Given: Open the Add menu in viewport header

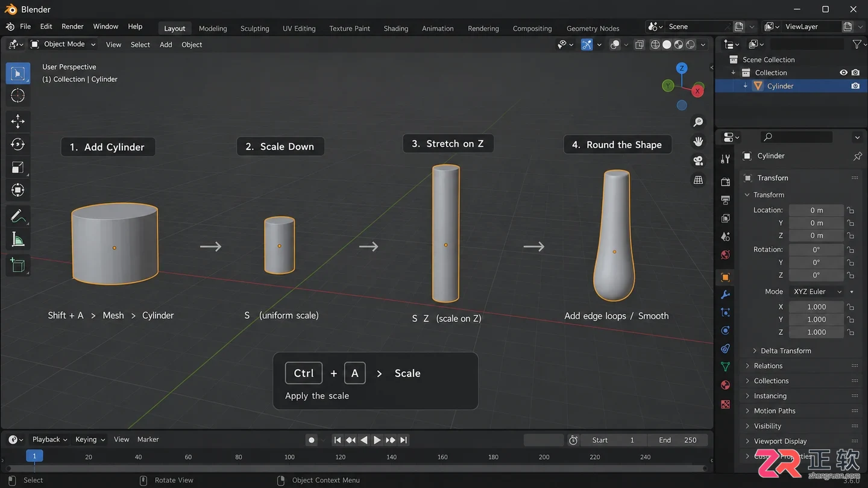Looking at the screenshot, I should point(166,45).
